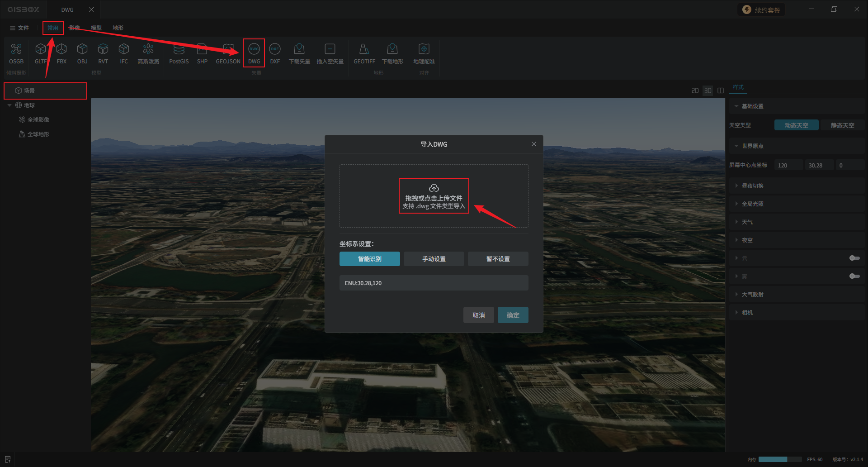Click the upload cloud icon in dialog

pos(434,188)
